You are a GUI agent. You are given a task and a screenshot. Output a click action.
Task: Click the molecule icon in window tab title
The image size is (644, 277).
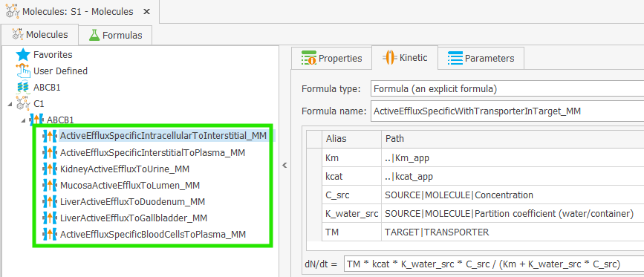(x=13, y=11)
